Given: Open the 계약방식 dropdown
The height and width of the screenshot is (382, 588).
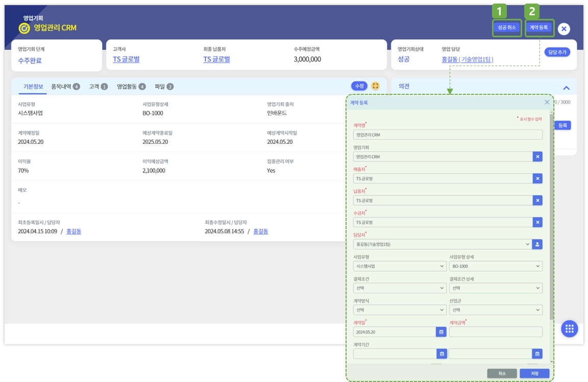Looking at the screenshot, I should click(x=400, y=310).
